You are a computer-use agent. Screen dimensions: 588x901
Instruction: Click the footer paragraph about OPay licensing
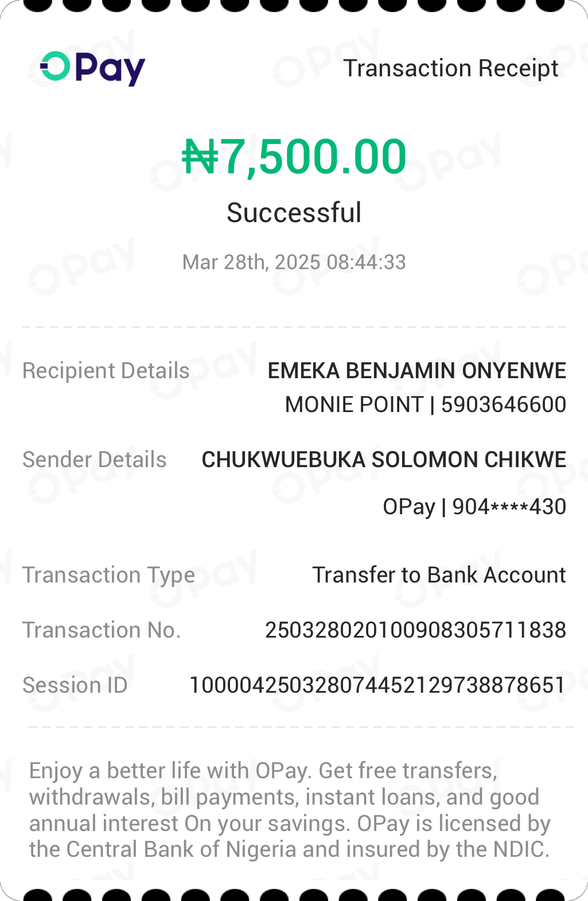click(290, 810)
